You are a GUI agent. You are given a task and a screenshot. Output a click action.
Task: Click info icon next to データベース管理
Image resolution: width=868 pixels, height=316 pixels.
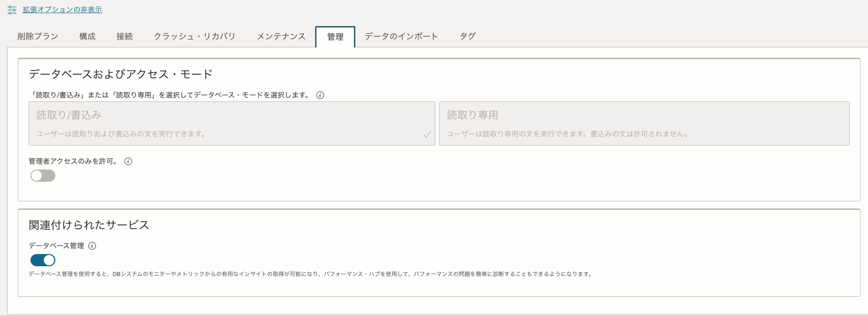pos(92,246)
